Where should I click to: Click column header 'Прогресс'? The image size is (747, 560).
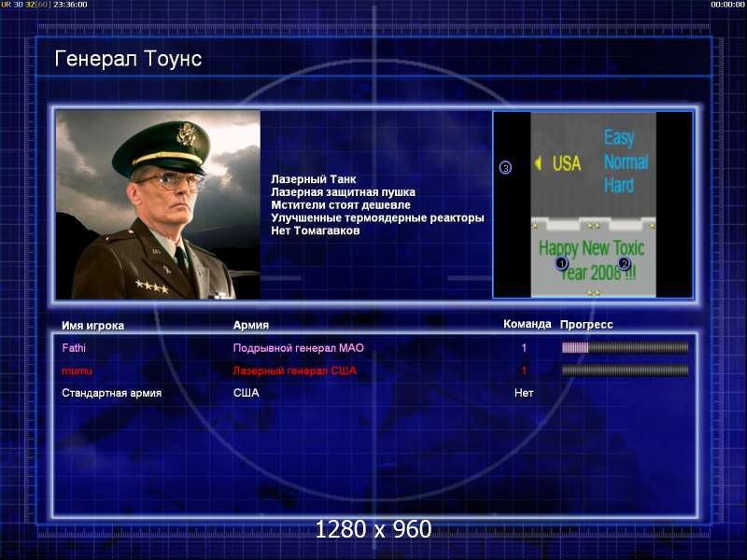point(586,325)
